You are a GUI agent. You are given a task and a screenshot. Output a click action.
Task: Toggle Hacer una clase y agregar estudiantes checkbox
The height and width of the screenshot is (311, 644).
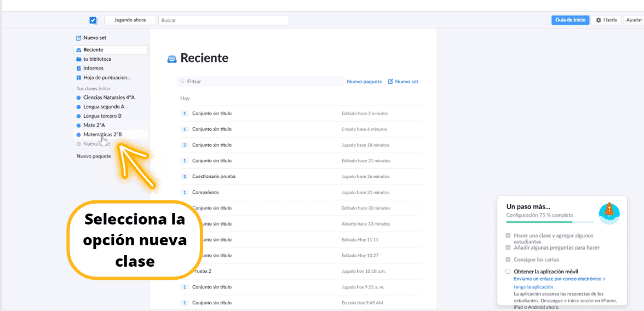508,236
